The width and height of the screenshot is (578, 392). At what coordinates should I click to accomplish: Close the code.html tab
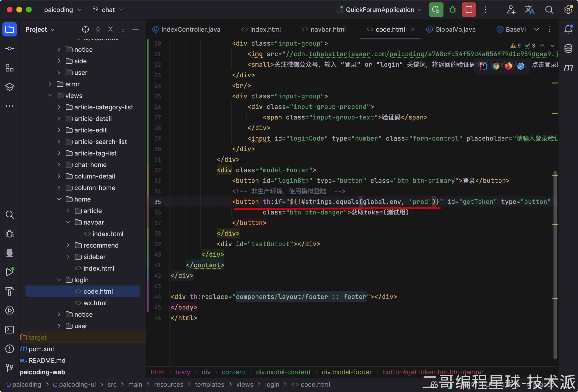[413, 29]
